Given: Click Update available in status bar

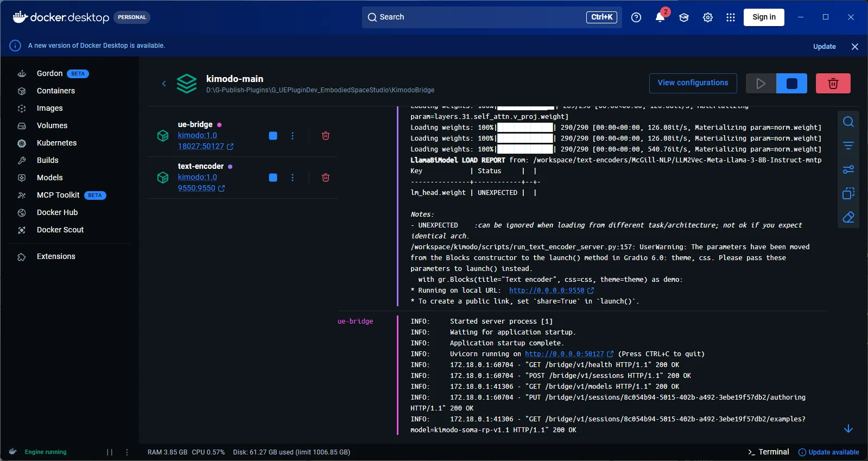Looking at the screenshot, I should coord(828,452).
